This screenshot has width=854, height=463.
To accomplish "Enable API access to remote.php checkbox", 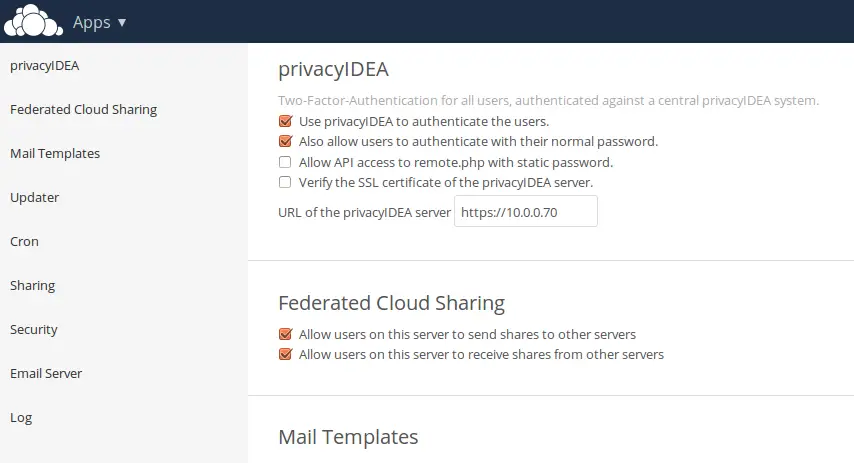I will 285,162.
